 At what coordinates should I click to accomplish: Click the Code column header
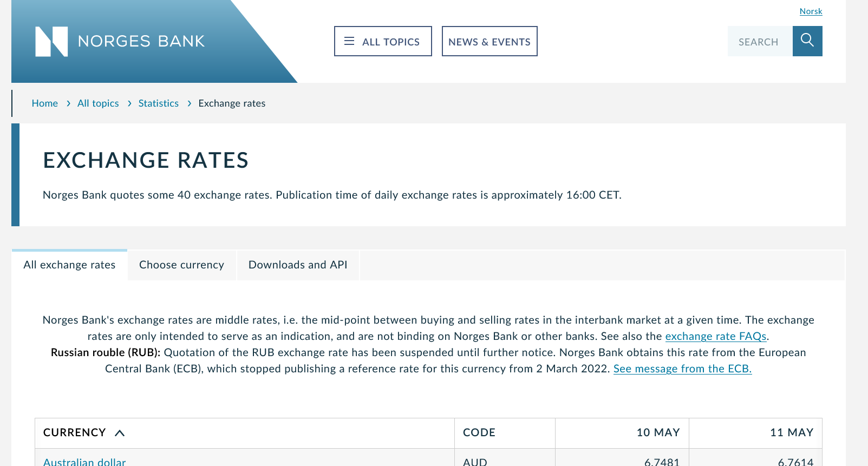[479, 432]
